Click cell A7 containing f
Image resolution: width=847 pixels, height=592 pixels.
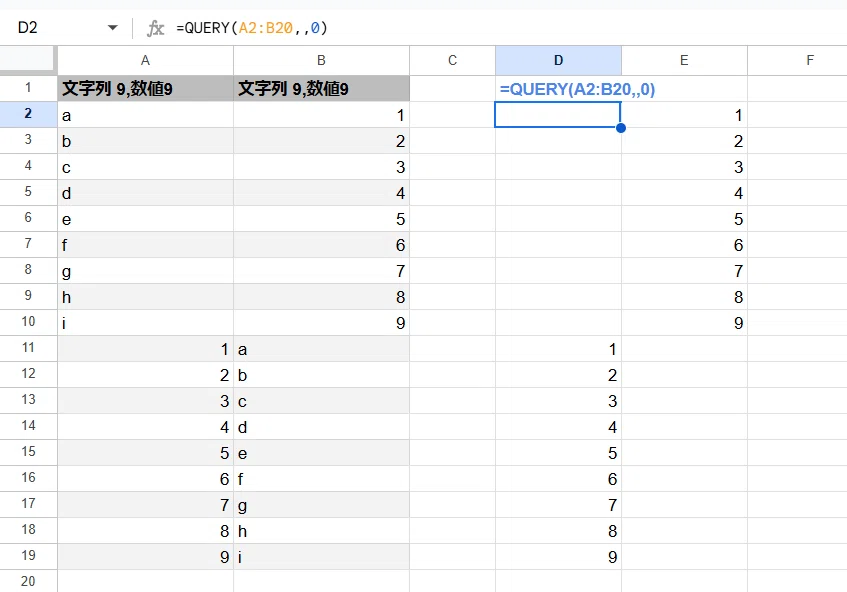click(145, 244)
